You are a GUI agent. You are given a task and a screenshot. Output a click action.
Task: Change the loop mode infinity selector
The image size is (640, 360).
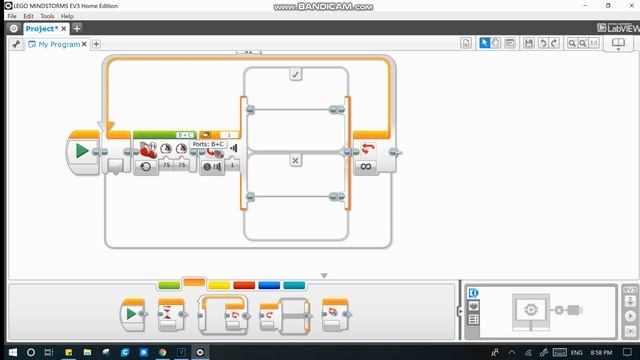(366, 167)
